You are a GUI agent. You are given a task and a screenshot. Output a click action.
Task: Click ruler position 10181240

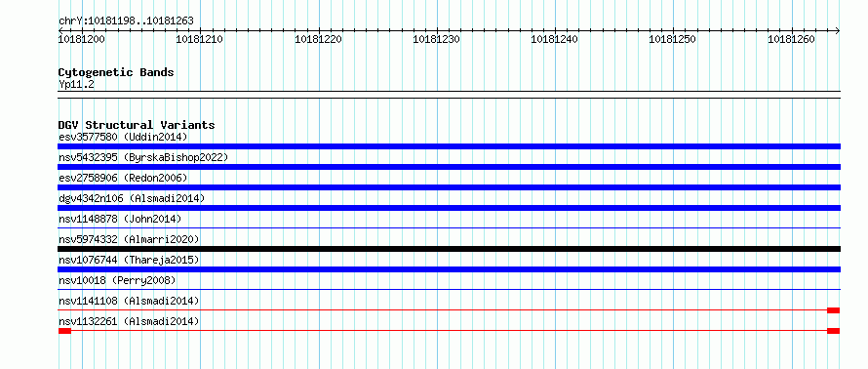pos(555,39)
